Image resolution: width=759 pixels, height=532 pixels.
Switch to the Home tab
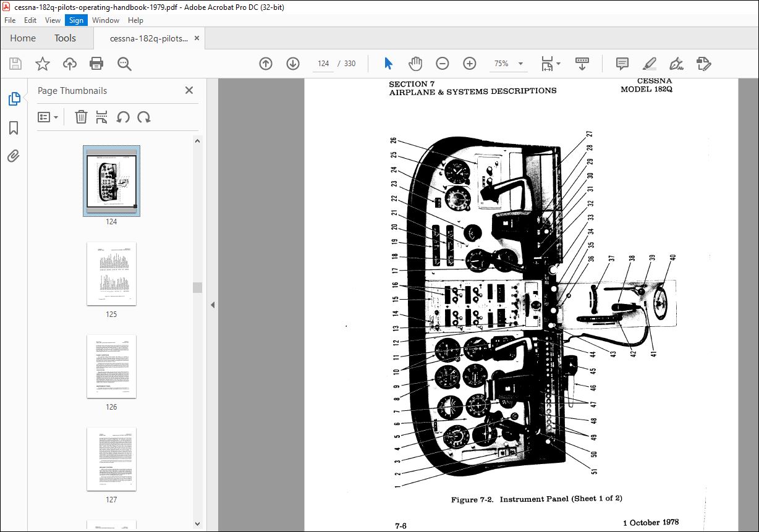click(x=23, y=38)
